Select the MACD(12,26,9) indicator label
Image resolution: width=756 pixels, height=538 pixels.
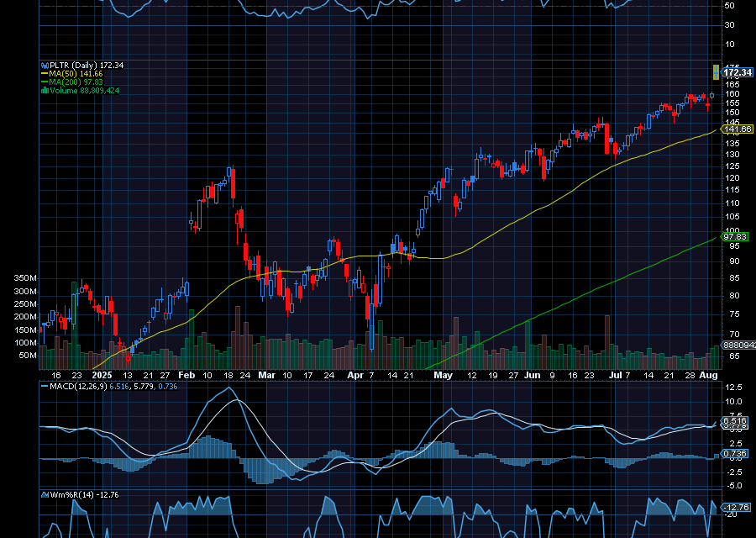pyautogui.click(x=79, y=387)
